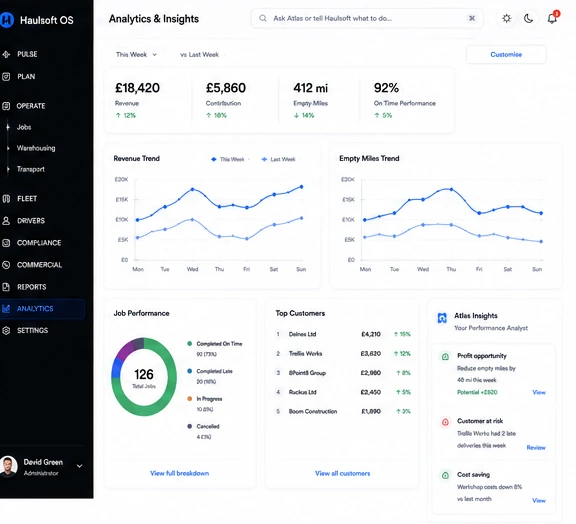Select the Trellis Works customer row
Image resolution: width=576 pixels, height=524 pixels.
click(343, 353)
